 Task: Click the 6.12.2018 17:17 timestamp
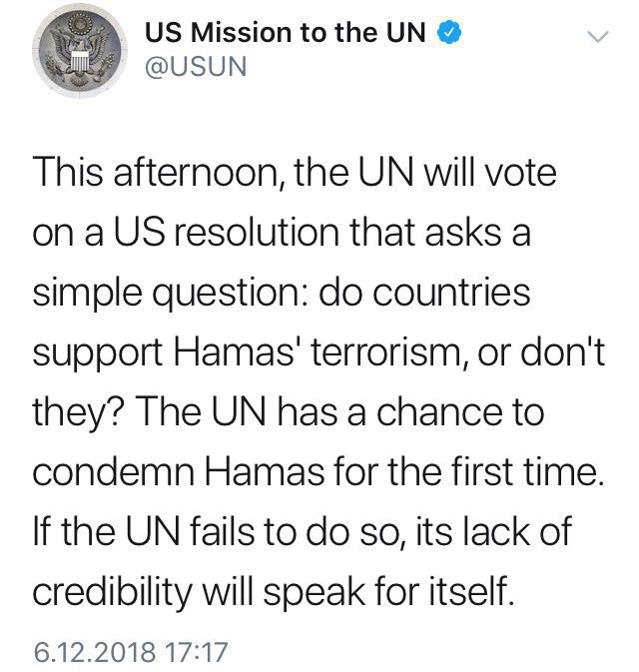pos(131,654)
